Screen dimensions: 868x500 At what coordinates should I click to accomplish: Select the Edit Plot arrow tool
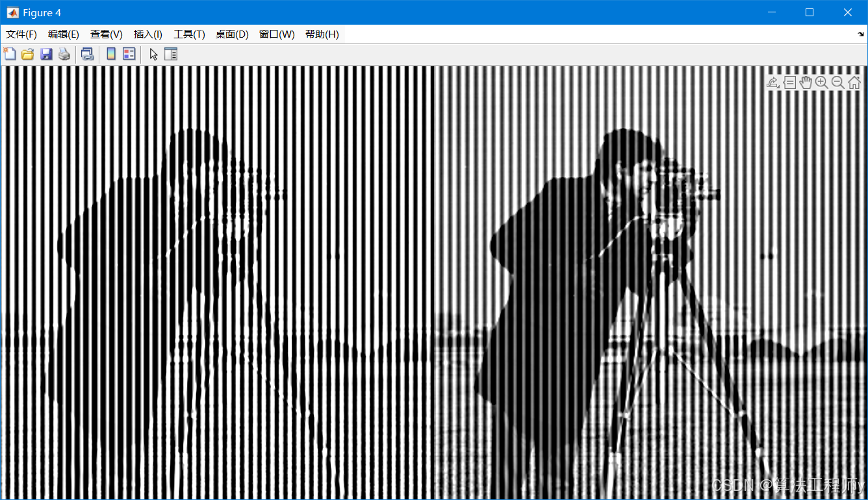point(153,55)
